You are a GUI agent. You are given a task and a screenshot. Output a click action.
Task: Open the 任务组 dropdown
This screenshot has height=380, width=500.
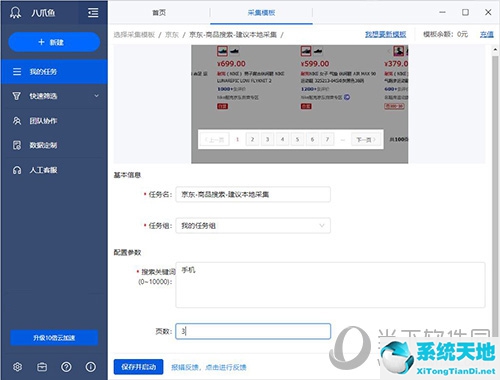click(253, 226)
